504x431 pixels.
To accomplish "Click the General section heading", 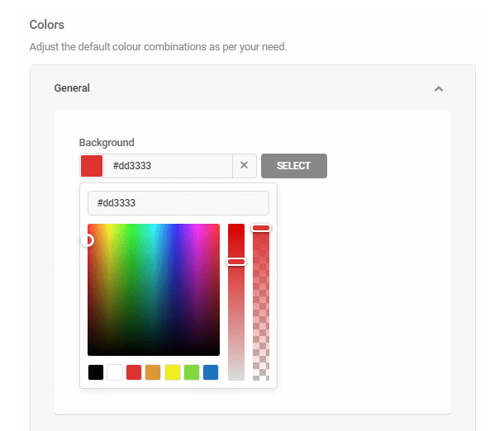I will (x=72, y=88).
